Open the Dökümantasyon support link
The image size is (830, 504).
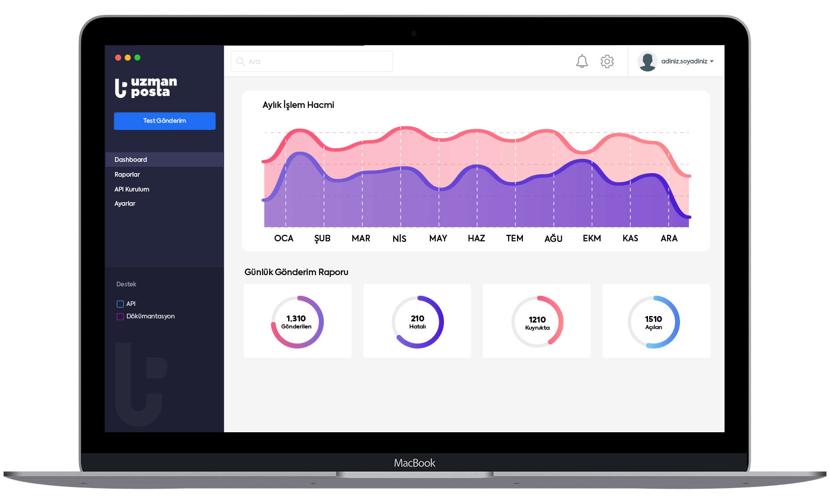click(x=151, y=317)
